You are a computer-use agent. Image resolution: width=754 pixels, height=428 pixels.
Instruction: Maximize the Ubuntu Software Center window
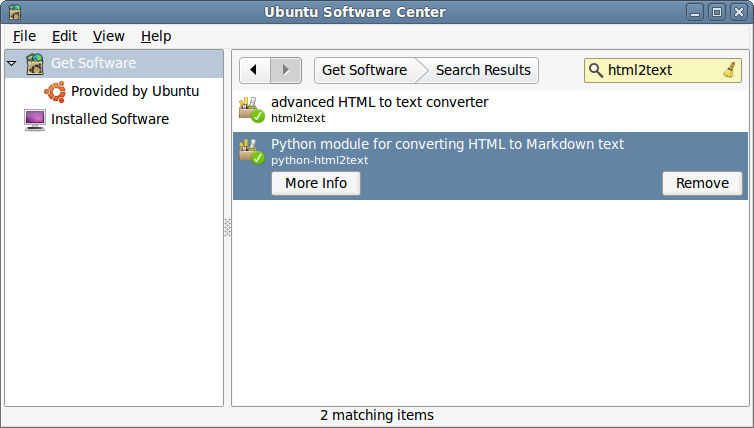point(717,12)
